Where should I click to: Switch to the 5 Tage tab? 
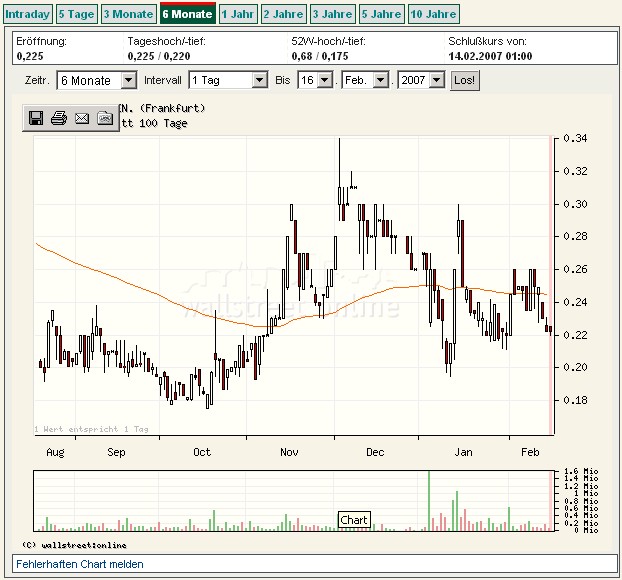[x=77, y=14]
